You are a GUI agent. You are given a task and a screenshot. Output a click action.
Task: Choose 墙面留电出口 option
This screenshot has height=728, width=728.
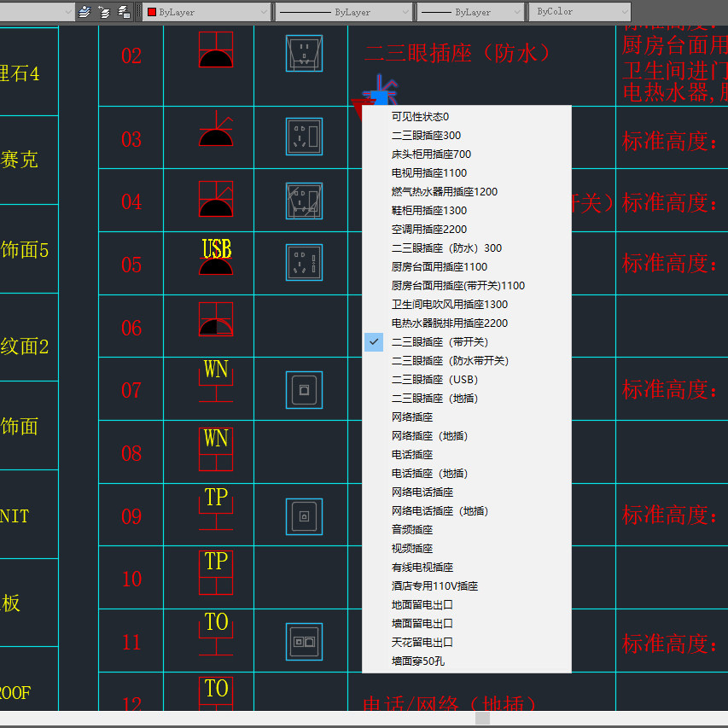coord(467,624)
